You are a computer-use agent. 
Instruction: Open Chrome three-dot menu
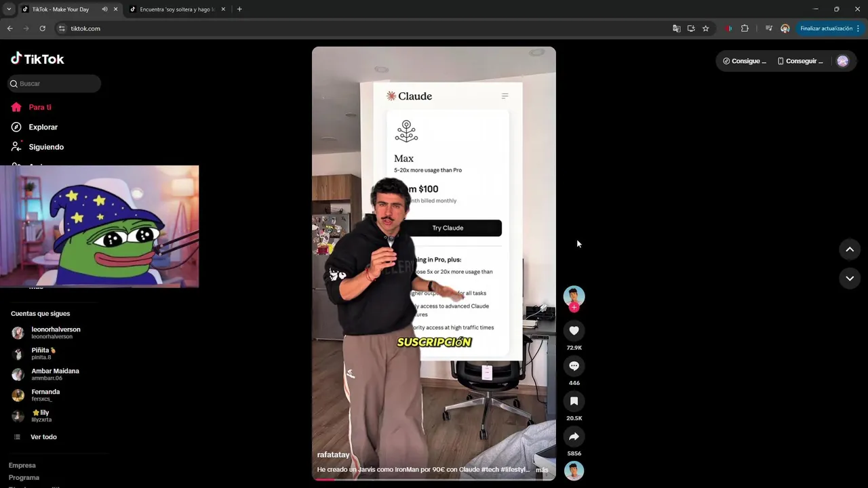click(858, 28)
